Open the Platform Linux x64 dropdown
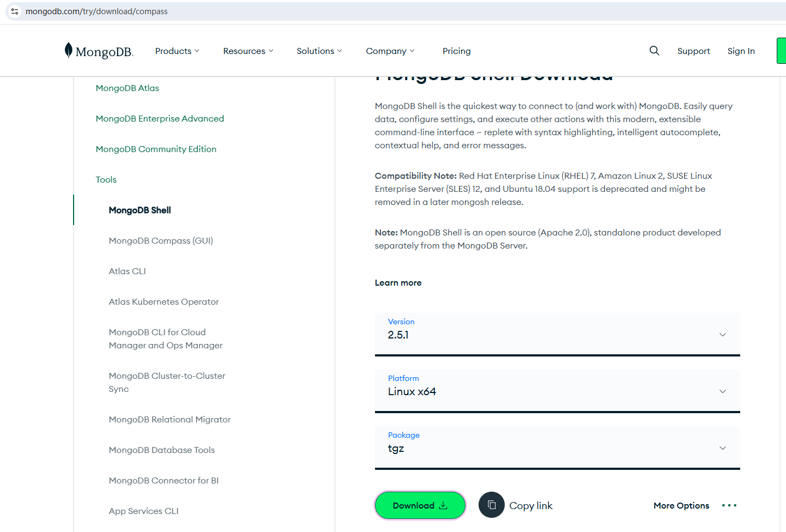This screenshot has height=532, width=786. (557, 391)
